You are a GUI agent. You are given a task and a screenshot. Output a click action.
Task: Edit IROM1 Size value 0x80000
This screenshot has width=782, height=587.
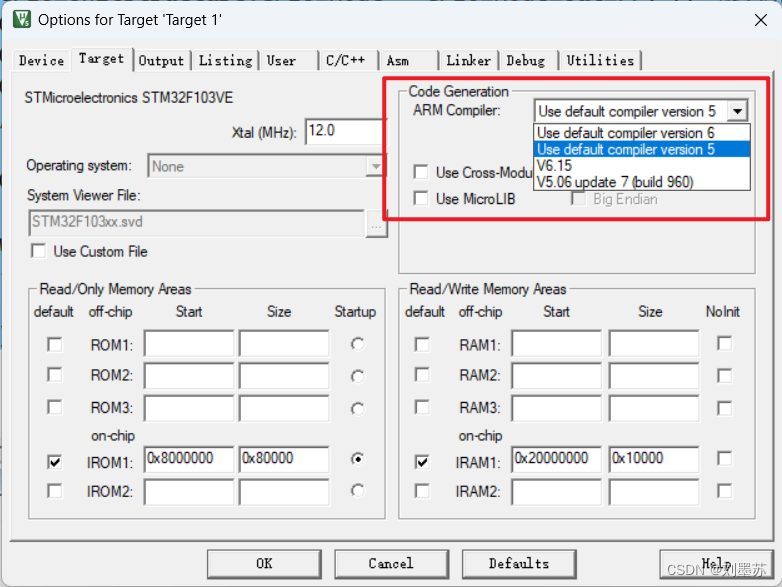click(284, 459)
